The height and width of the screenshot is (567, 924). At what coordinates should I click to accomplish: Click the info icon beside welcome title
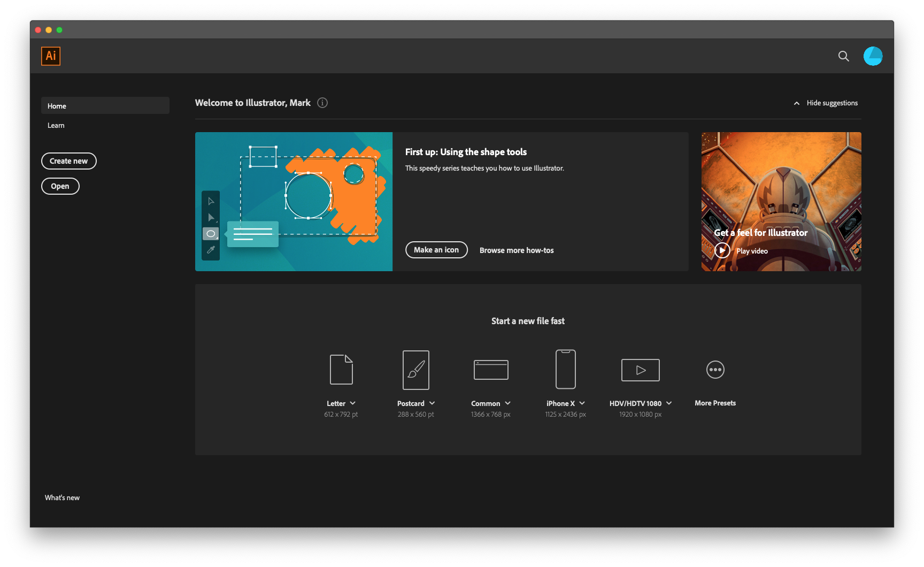(x=322, y=103)
